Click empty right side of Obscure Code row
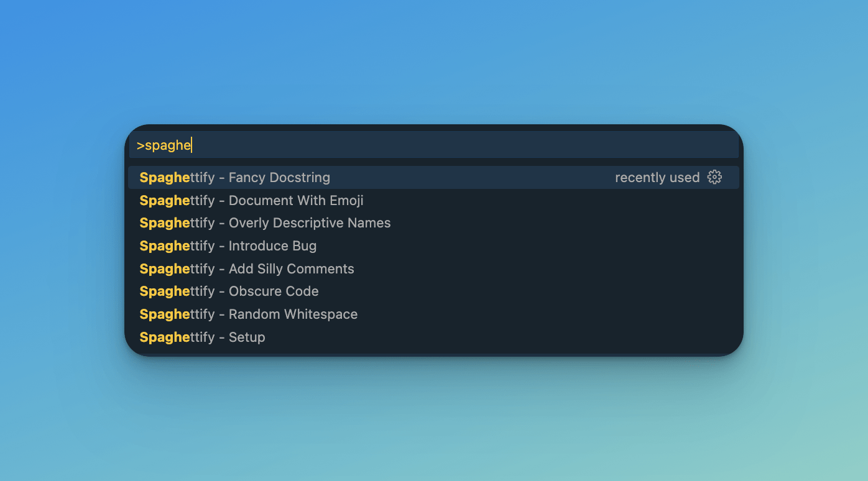The width and height of the screenshot is (868, 481). (560, 291)
